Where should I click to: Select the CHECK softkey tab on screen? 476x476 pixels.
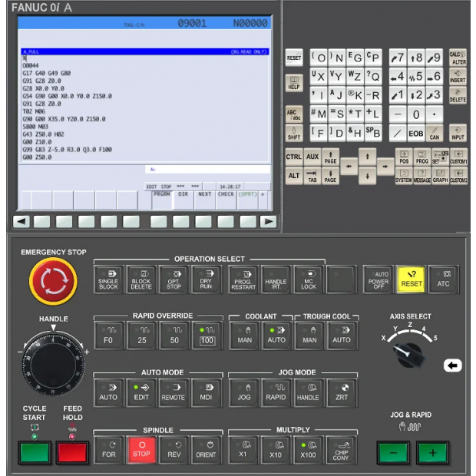[x=226, y=194]
